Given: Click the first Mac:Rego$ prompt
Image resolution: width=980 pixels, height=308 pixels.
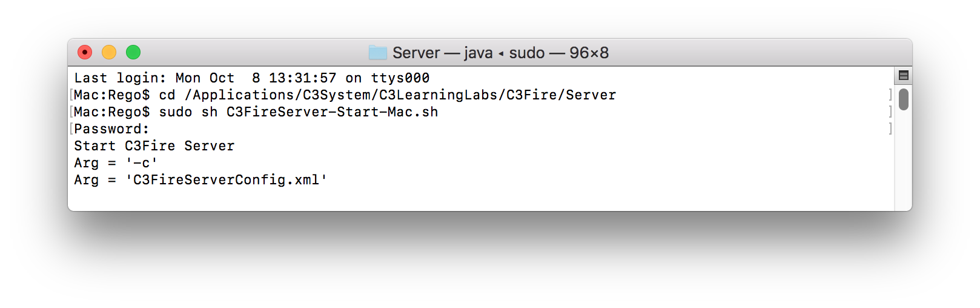Looking at the screenshot, I should point(111,95).
